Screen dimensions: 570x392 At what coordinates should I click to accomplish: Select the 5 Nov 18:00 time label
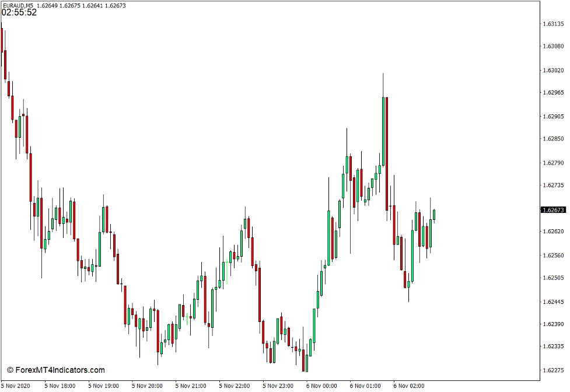[x=60, y=386]
